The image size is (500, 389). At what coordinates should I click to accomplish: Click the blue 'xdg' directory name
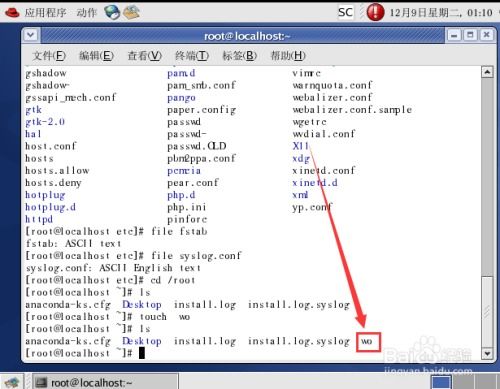pyautogui.click(x=301, y=158)
